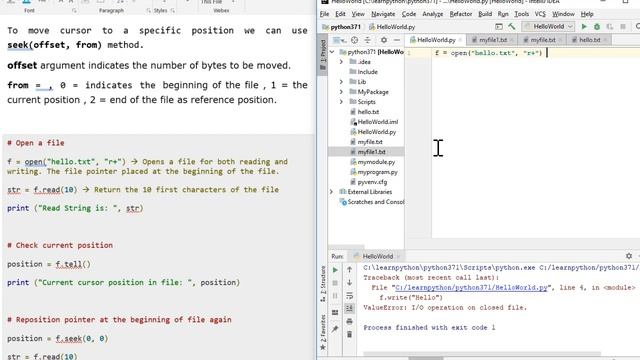Click python371 breadcrumb in navigation bar
Viewport: 640px width, 360px height.
342,27
